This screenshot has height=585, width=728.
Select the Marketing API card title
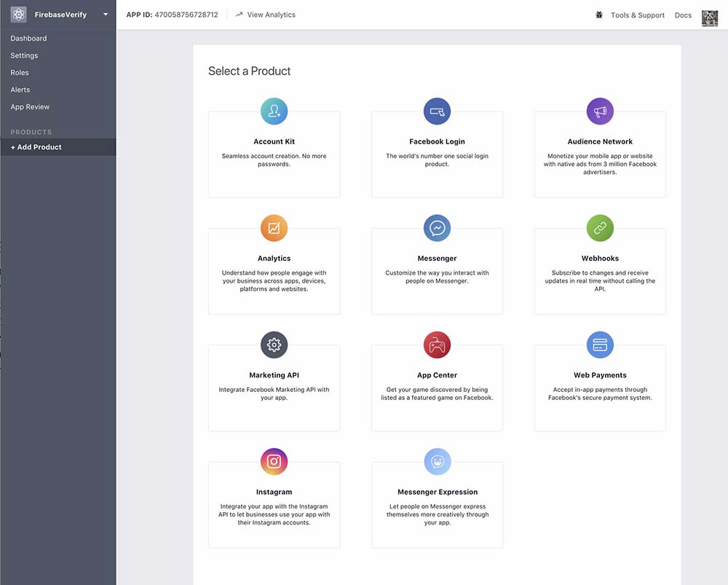point(274,375)
